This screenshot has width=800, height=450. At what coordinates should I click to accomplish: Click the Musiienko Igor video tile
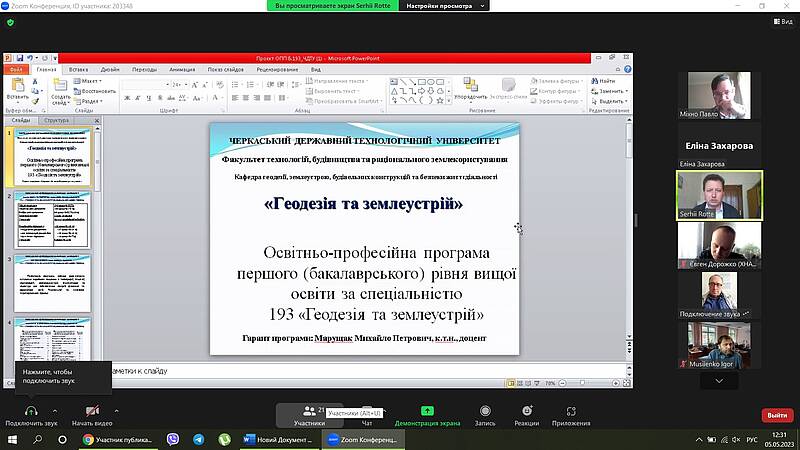[719, 345]
